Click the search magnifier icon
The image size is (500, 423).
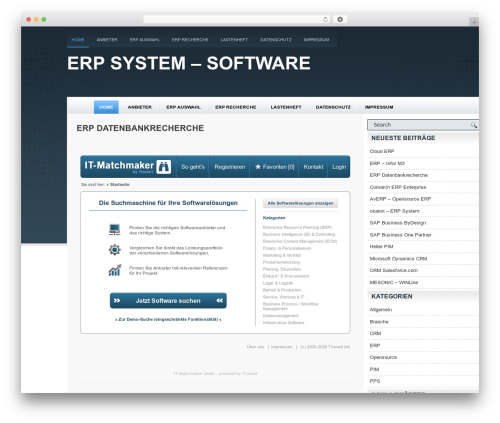(x=474, y=125)
